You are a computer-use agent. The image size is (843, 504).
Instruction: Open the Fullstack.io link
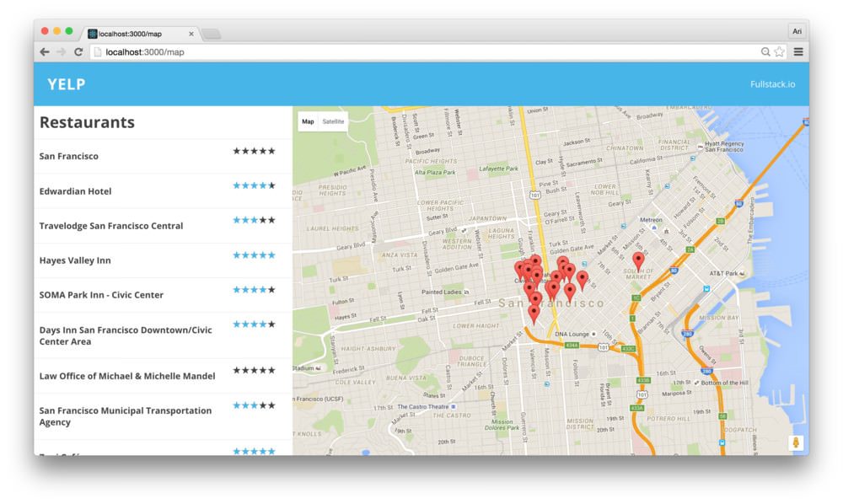tap(772, 84)
